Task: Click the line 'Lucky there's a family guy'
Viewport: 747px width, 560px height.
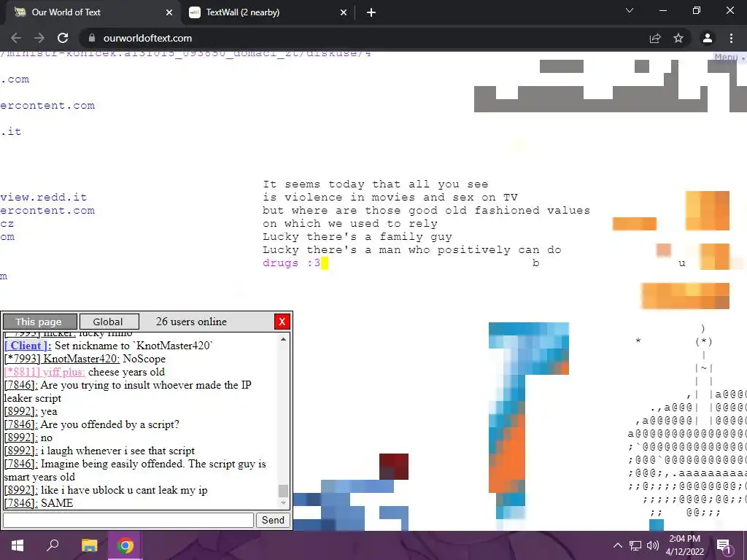Action: 357,237
